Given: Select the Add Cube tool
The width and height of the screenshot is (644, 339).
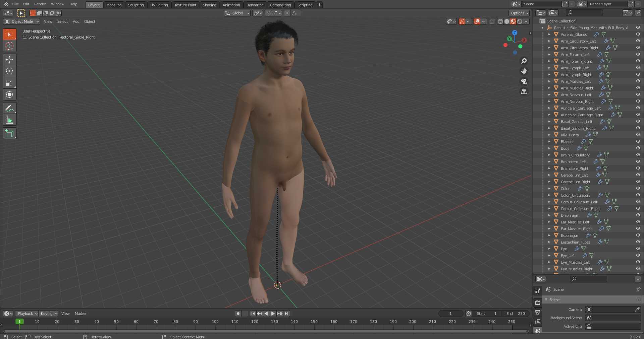Looking at the screenshot, I should [x=9, y=133].
